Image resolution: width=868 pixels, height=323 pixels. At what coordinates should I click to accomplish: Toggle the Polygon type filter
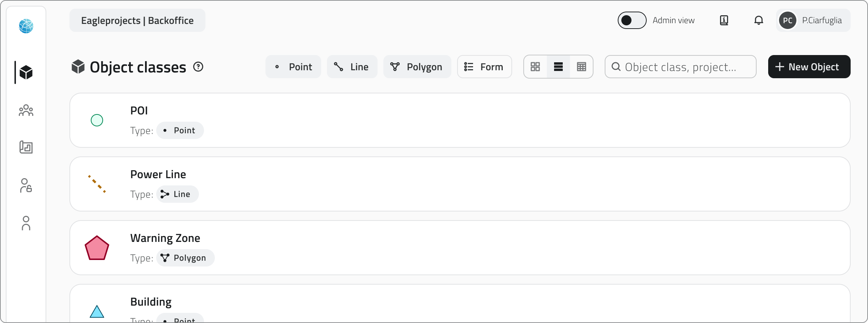(x=417, y=67)
